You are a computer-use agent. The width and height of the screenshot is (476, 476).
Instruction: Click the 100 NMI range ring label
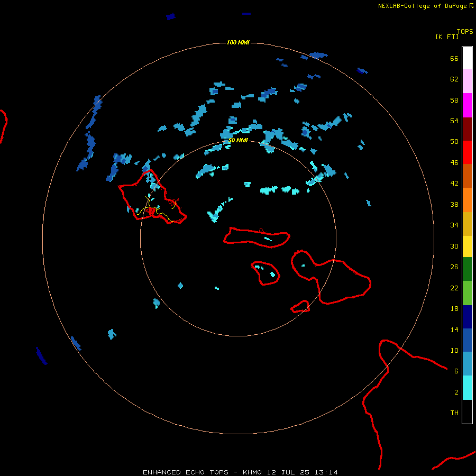pyautogui.click(x=238, y=42)
